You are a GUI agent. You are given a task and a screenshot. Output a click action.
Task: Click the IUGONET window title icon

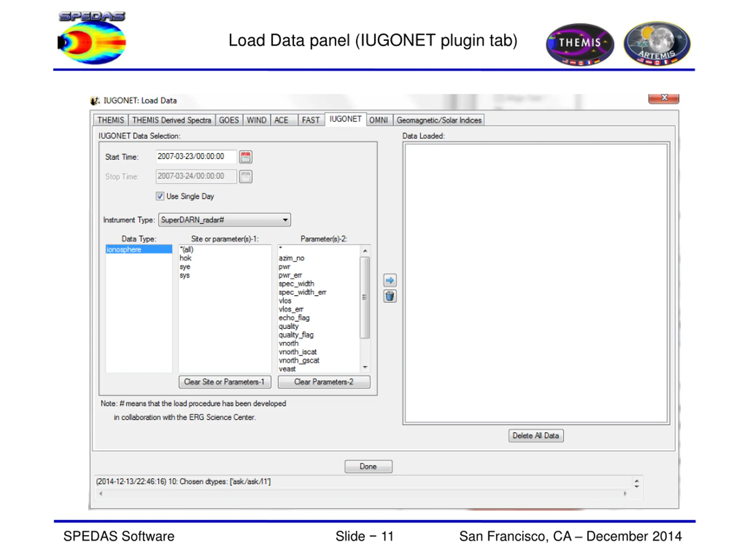pos(95,101)
